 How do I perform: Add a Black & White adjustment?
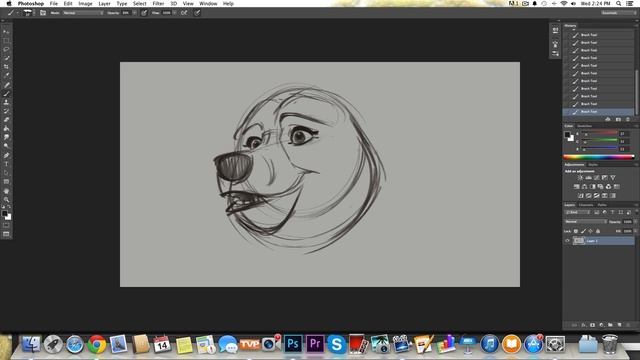click(592, 187)
